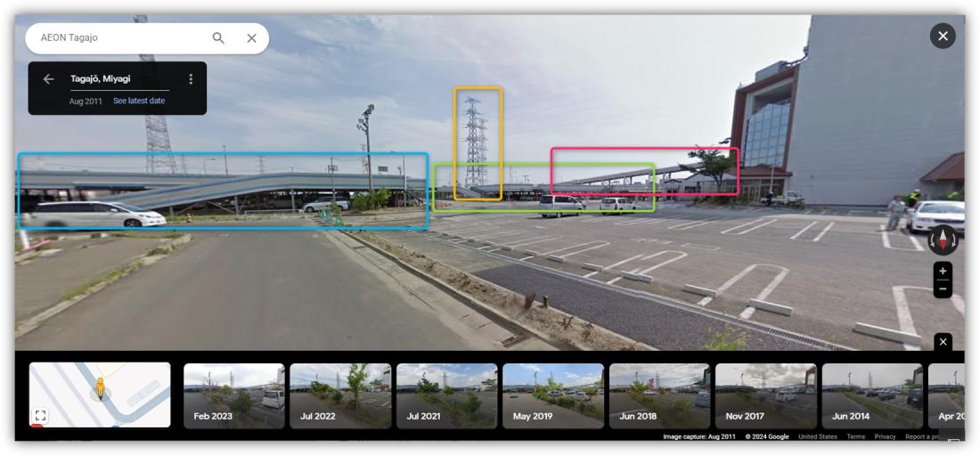Clear the AEON Tagajo search text
The height and width of the screenshot is (456, 980).
tap(252, 38)
